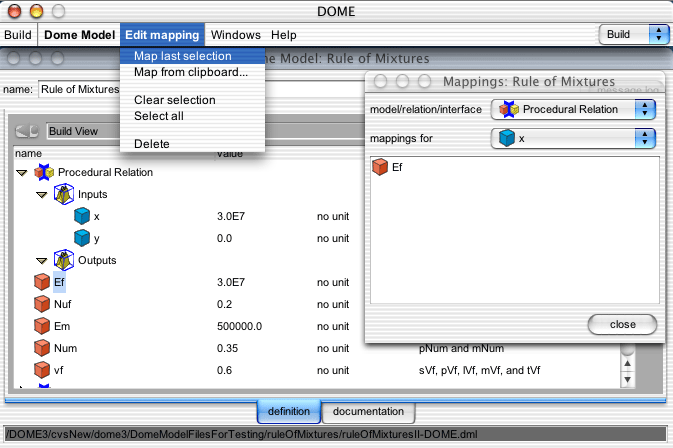Click the orange cube icon for Nuf
Screen dimensions: 673x448
coord(42,304)
